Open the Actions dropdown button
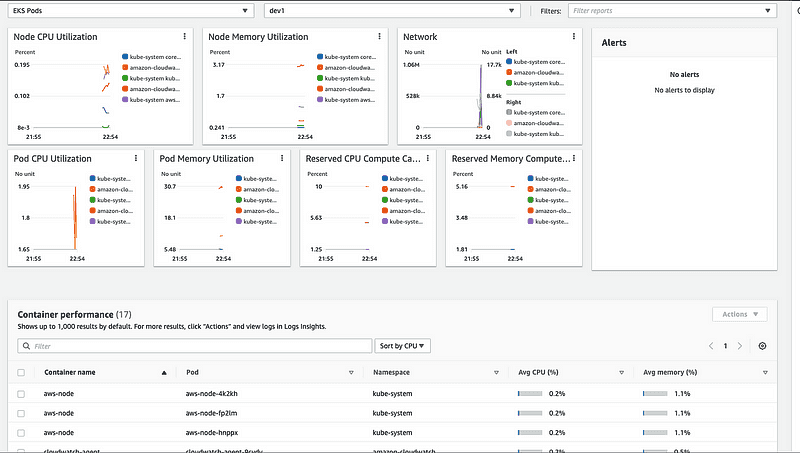This screenshot has height=453, width=800. click(740, 314)
